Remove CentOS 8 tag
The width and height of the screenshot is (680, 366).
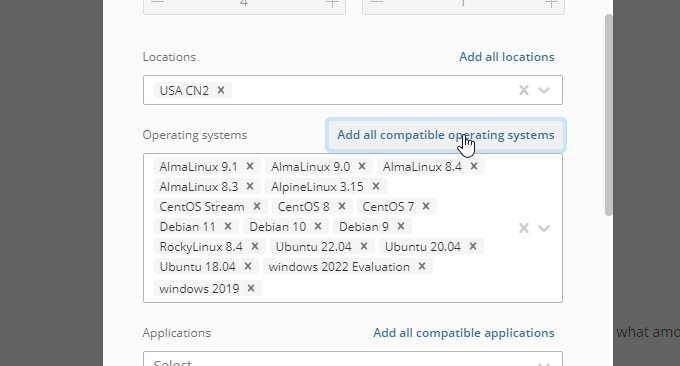(342, 206)
